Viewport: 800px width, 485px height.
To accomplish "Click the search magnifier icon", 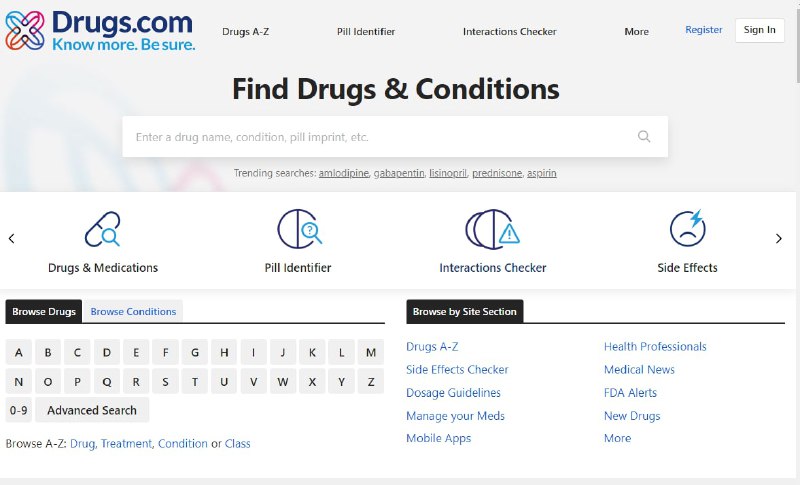I will (644, 137).
